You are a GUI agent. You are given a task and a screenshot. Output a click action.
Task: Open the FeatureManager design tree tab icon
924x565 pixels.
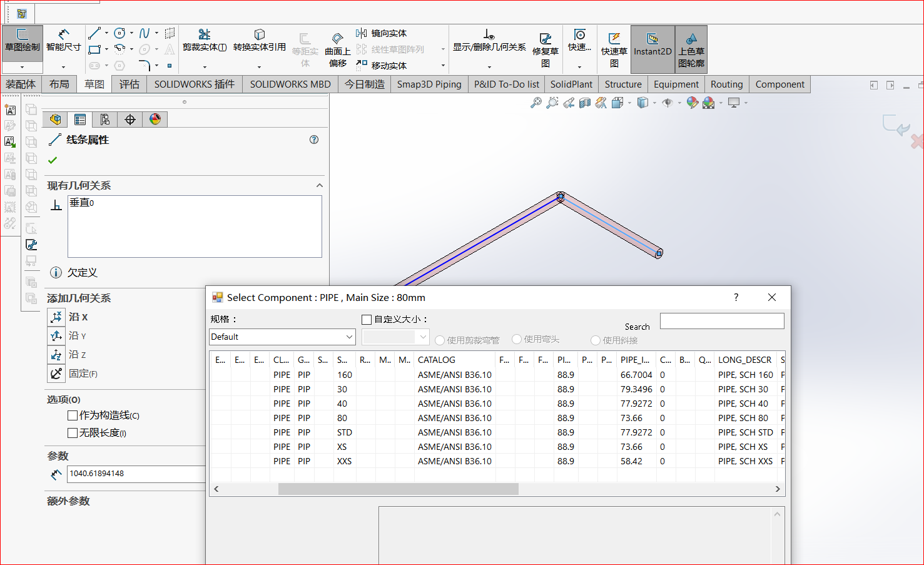[x=55, y=120]
